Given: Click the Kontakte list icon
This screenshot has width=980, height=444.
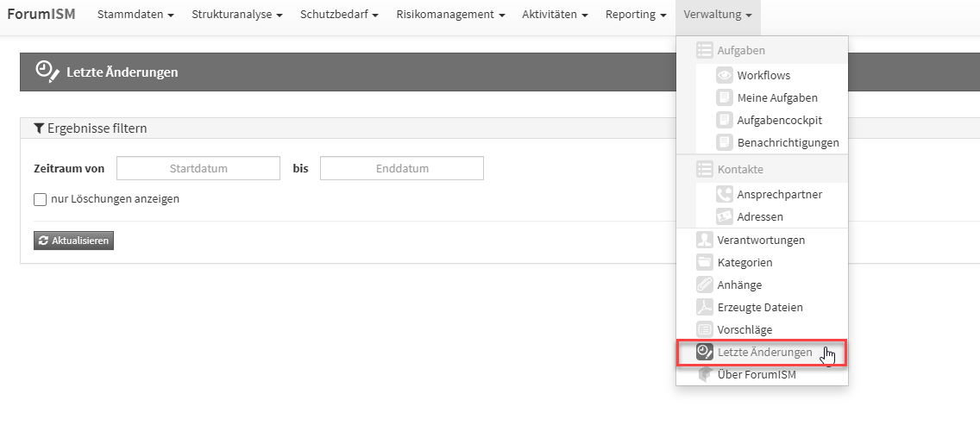Looking at the screenshot, I should (x=704, y=169).
